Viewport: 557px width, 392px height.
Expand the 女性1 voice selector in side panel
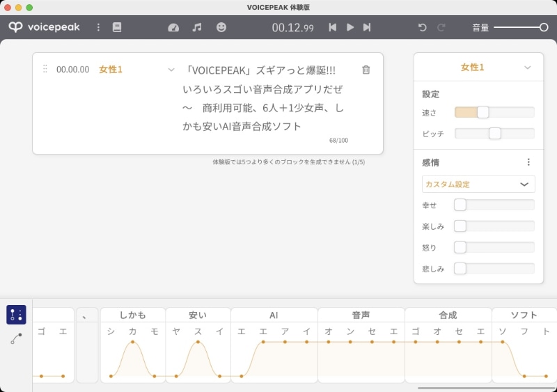528,68
